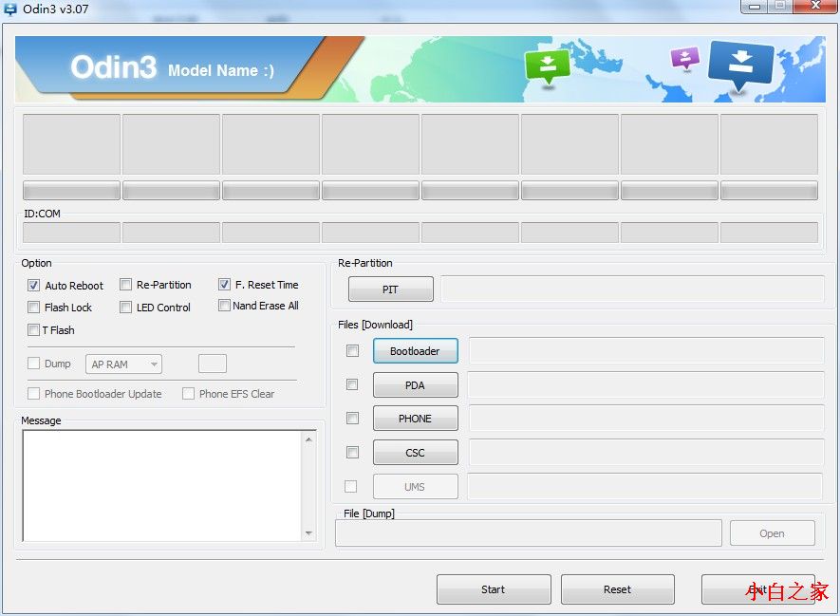This screenshot has height=616, width=840.
Task: Pick a CSC file
Action: (415, 453)
